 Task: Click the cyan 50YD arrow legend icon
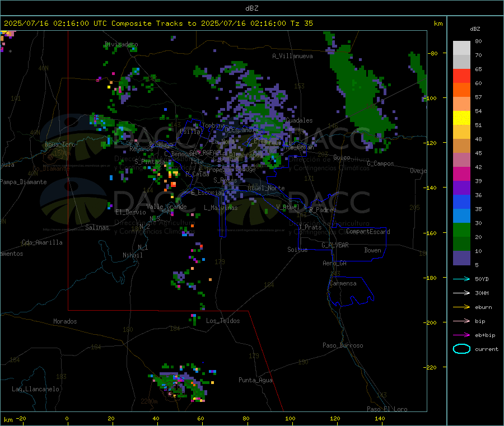point(461,279)
